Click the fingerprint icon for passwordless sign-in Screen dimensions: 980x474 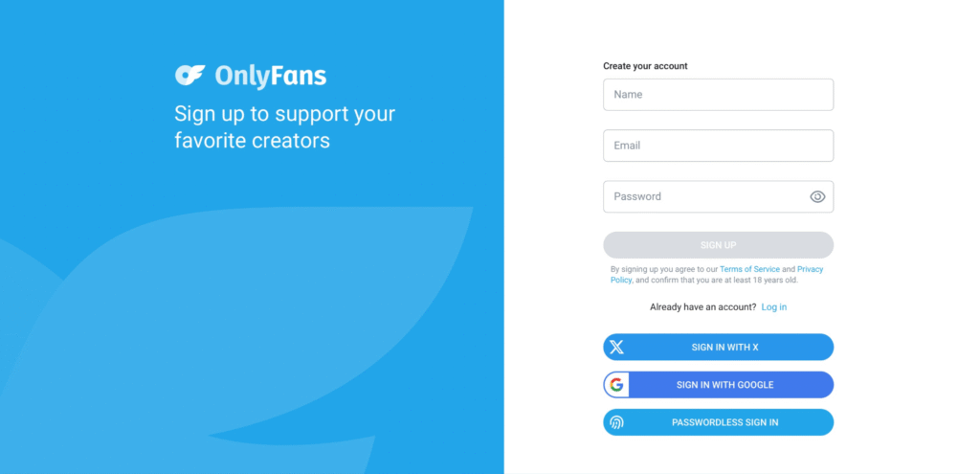pos(617,422)
